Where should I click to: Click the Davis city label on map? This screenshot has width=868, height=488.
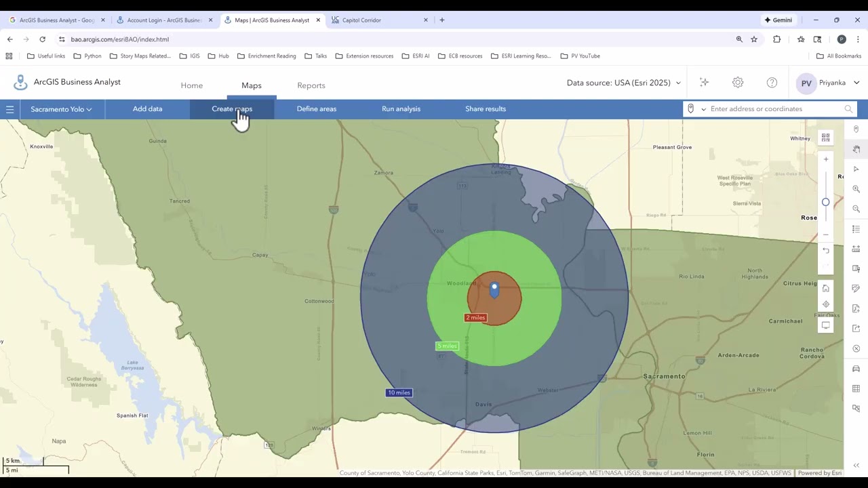point(484,405)
